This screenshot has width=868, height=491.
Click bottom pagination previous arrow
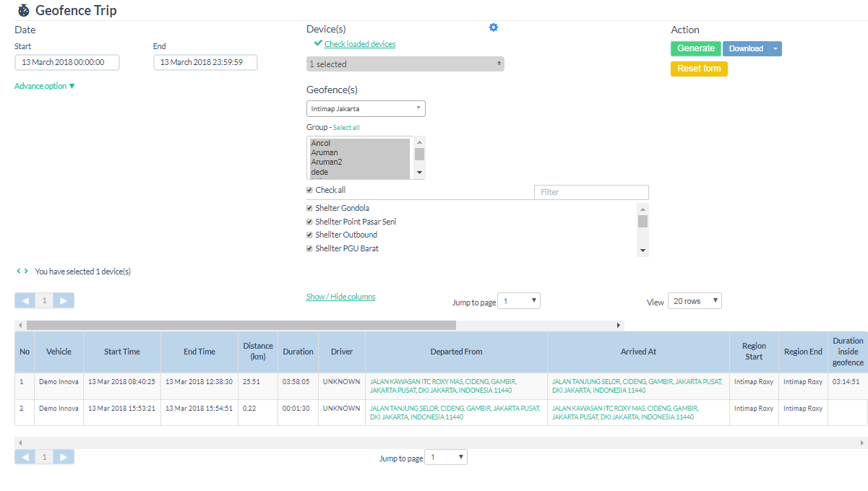click(25, 457)
